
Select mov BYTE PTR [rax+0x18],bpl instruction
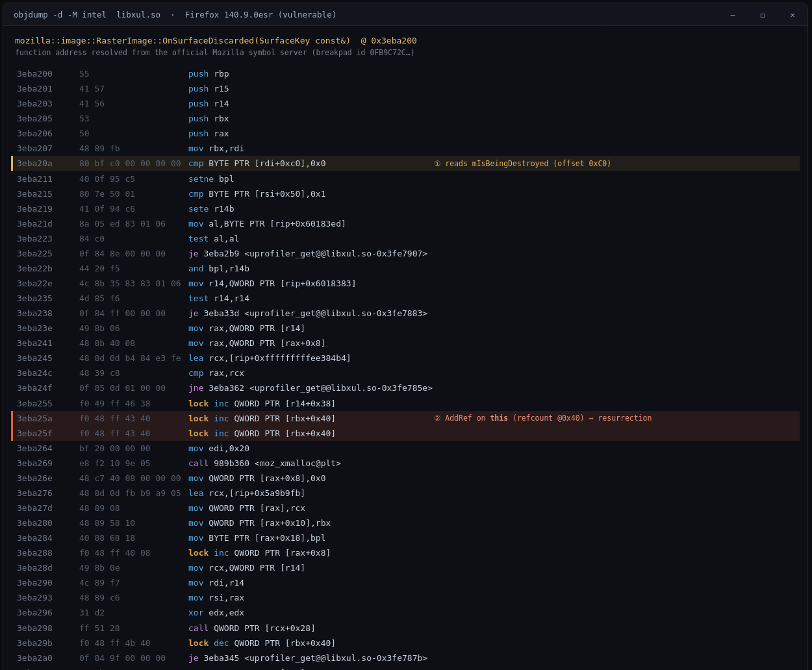point(257,538)
